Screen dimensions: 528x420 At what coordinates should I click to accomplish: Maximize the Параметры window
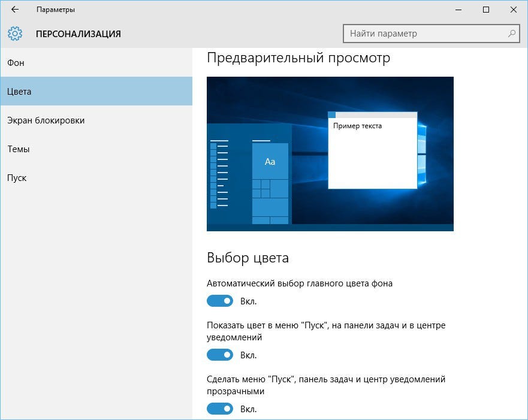(486, 10)
